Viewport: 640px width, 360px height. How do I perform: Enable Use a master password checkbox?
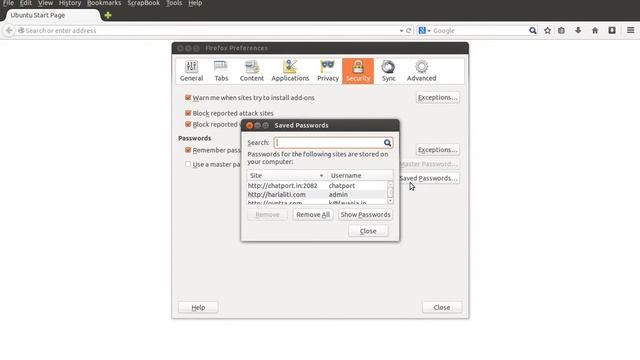pos(188,164)
